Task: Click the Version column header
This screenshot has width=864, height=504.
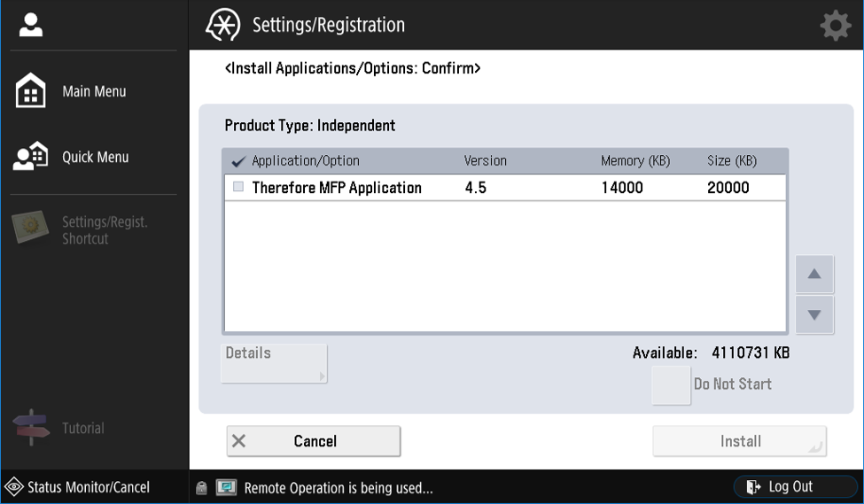Action: (x=485, y=161)
